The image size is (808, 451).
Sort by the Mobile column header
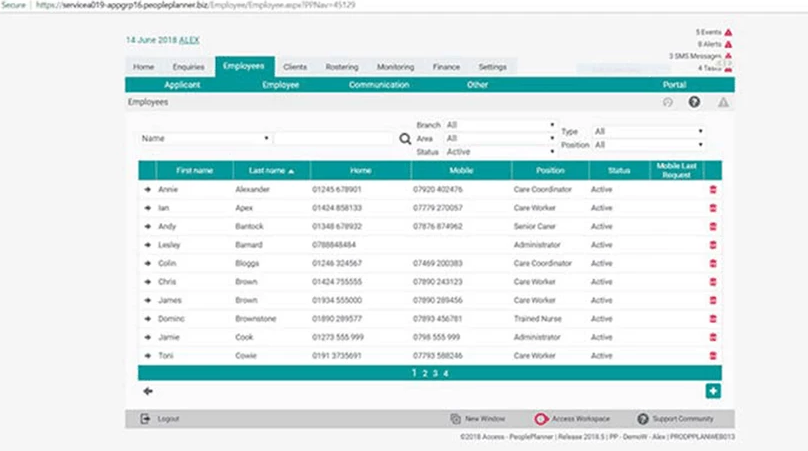tap(461, 171)
